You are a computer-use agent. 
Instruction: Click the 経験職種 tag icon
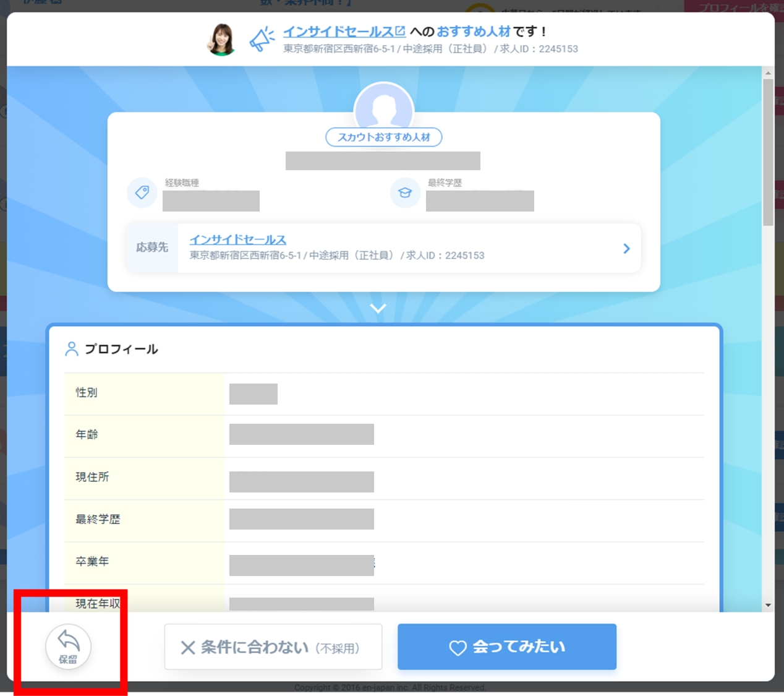142,192
